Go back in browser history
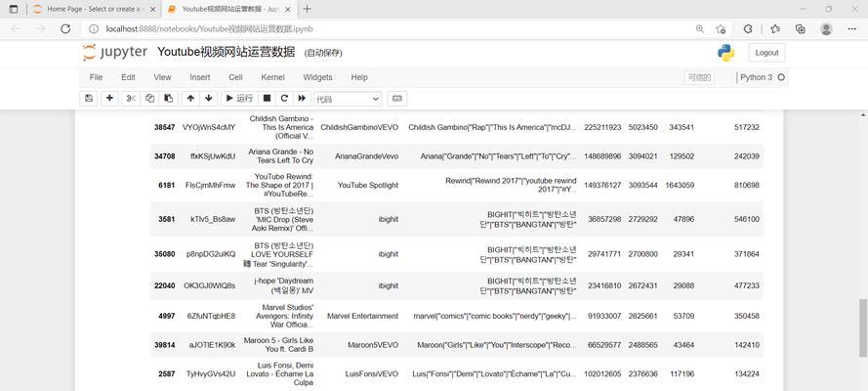This screenshot has width=868, height=391. click(x=16, y=28)
